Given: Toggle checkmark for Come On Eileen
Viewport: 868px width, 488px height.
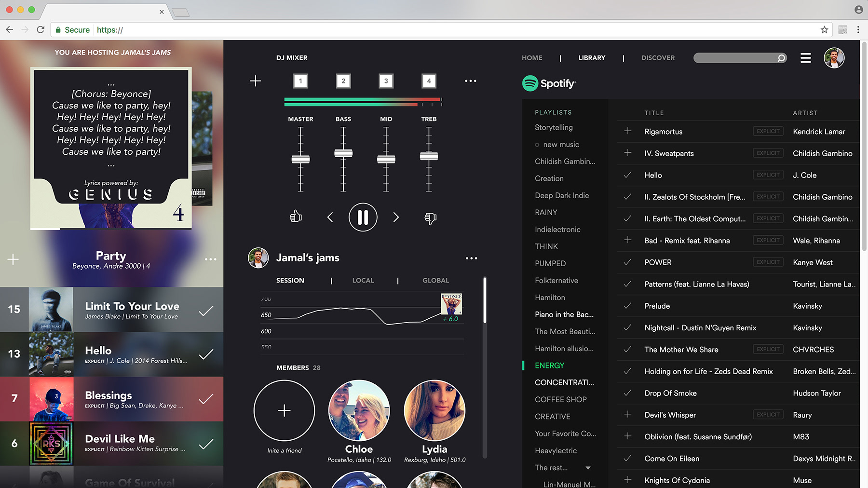Looking at the screenshot, I should (x=627, y=458).
